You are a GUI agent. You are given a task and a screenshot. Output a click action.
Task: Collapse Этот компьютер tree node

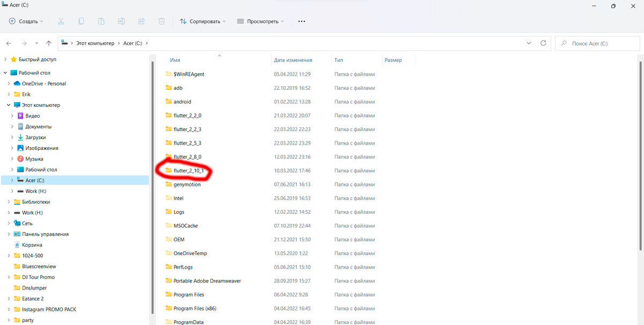9,105
